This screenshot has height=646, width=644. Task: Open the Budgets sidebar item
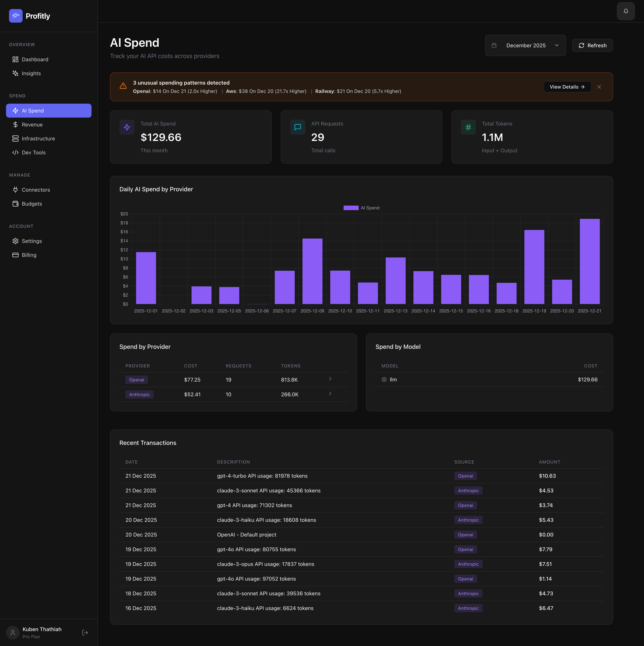point(32,204)
